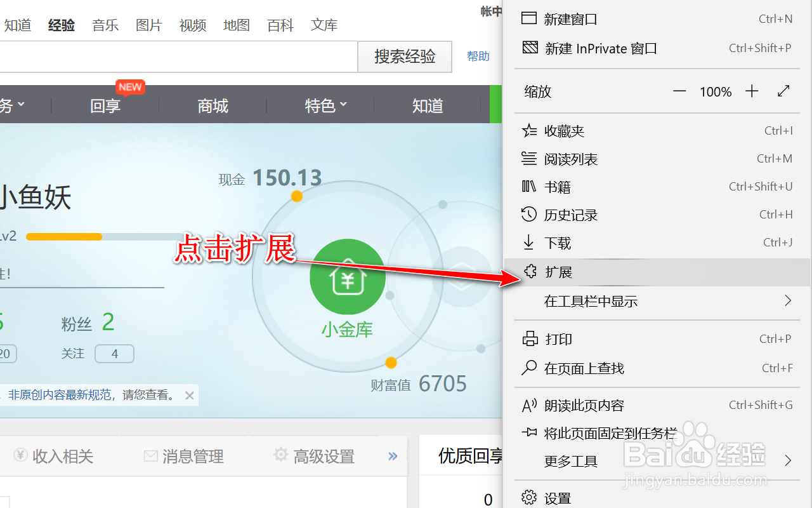Open 设置 menu entry
The width and height of the screenshot is (812, 508).
[x=657, y=498]
